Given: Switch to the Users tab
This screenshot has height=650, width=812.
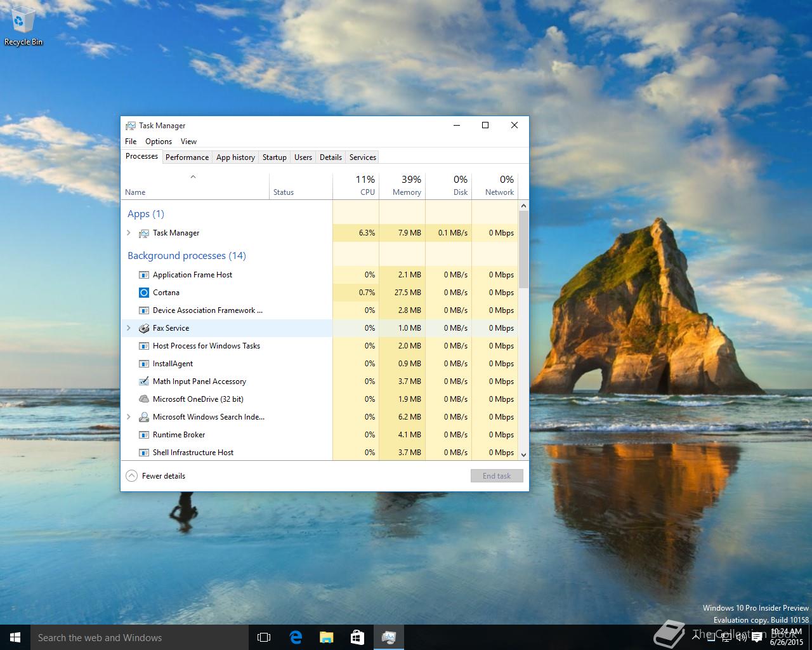Looking at the screenshot, I should (303, 157).
